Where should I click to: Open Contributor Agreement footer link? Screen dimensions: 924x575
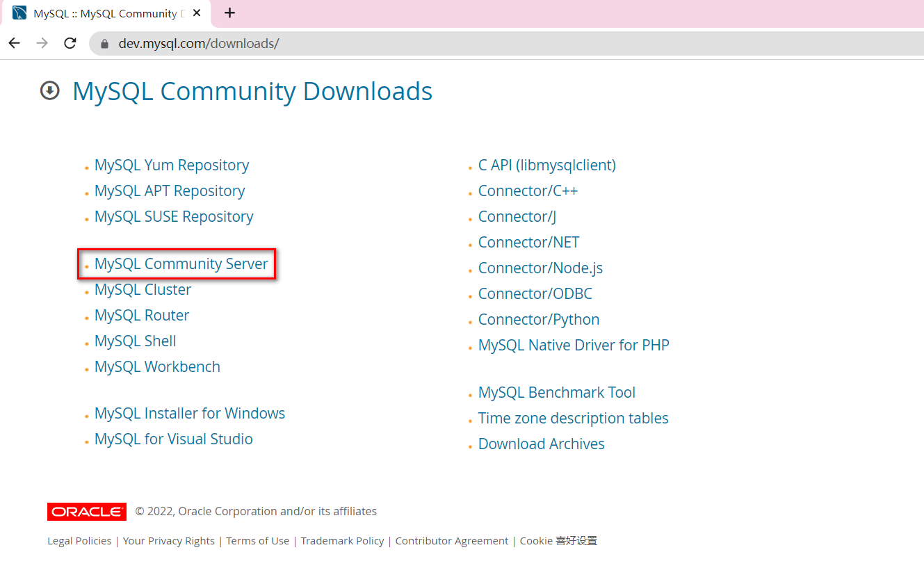(452, 541)
